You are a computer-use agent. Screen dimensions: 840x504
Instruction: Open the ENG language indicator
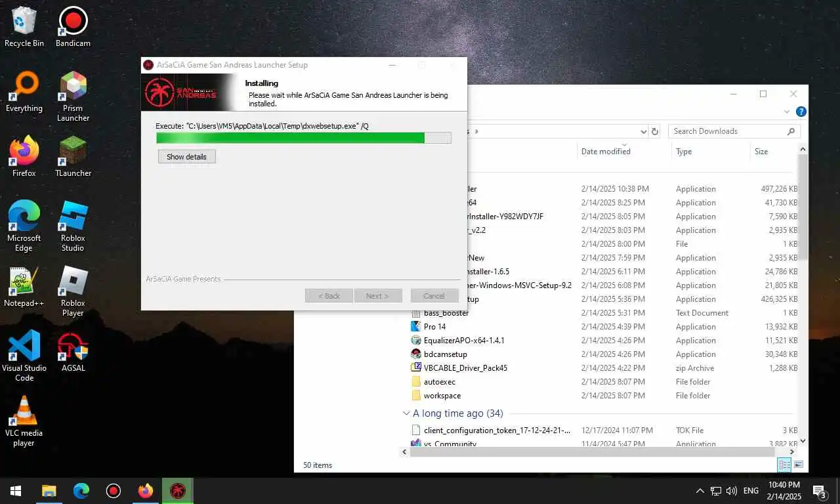pyautogui.click(x=751, y=491)
